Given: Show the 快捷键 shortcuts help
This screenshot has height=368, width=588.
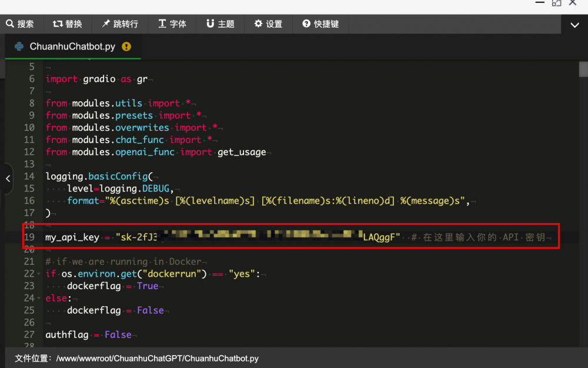Looking at the screenshot, I should [320, 24].
